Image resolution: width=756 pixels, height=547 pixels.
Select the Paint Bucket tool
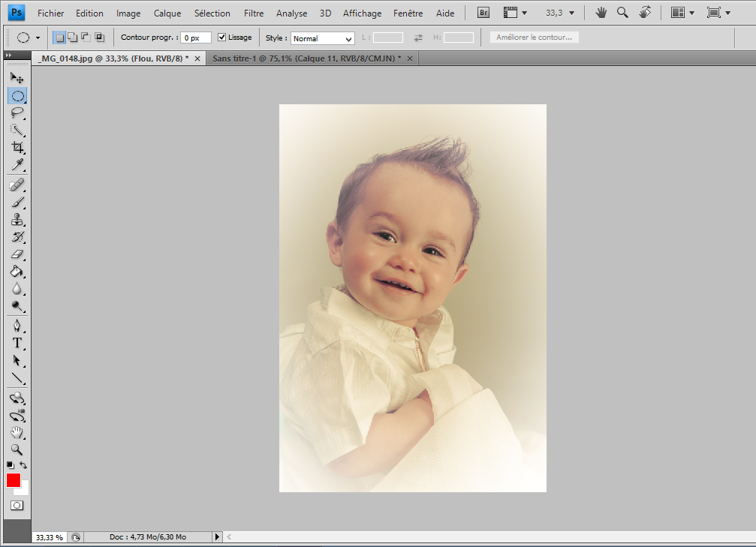(17, 272)
